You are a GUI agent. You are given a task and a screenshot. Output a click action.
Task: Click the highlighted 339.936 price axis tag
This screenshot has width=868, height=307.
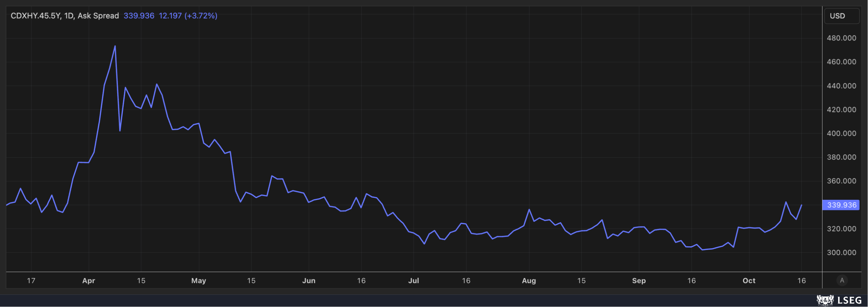(841, 205)
